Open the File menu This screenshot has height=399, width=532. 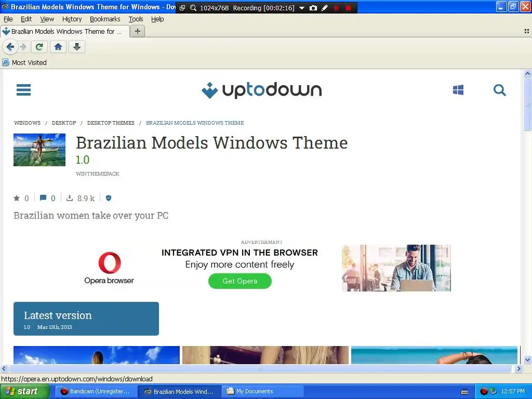click(x=8, y=19)
